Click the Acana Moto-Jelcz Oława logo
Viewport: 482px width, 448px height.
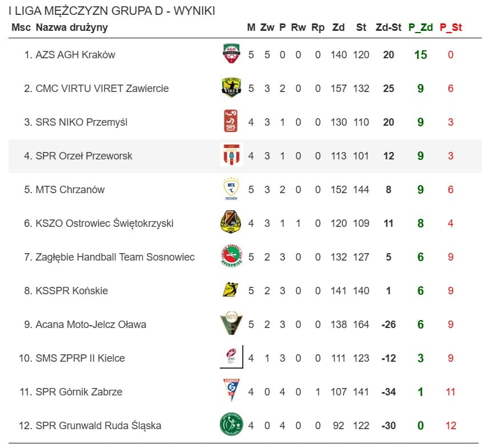(231, 323)
